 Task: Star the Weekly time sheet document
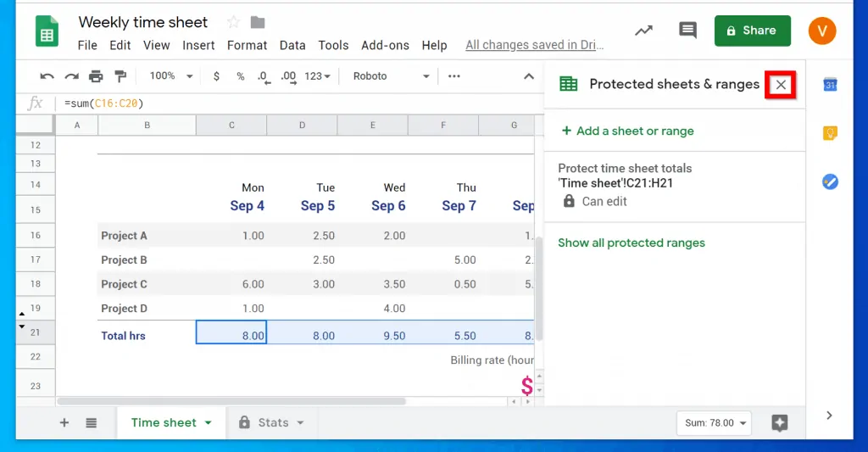233,22
